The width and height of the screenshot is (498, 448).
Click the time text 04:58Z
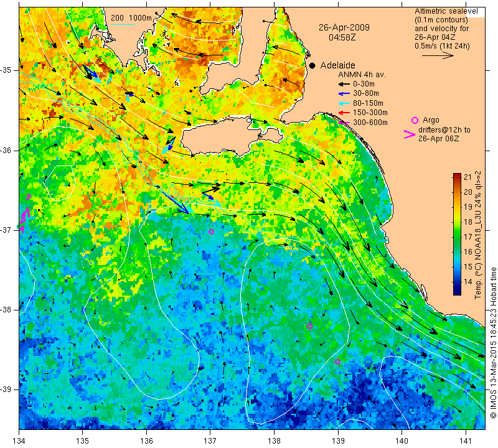[x=342, y=37]
